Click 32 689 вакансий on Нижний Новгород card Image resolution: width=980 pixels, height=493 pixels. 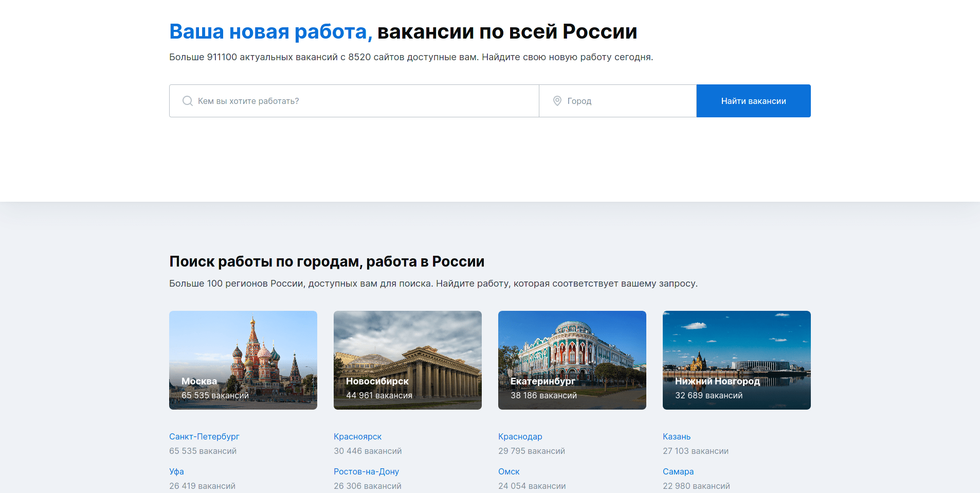tap(709, 395)
